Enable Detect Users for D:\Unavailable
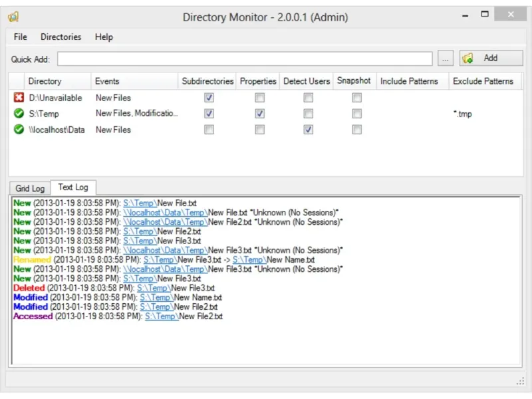Image resolution: width=532 pixels, height=399 pixels. click(x=308, y=98)
